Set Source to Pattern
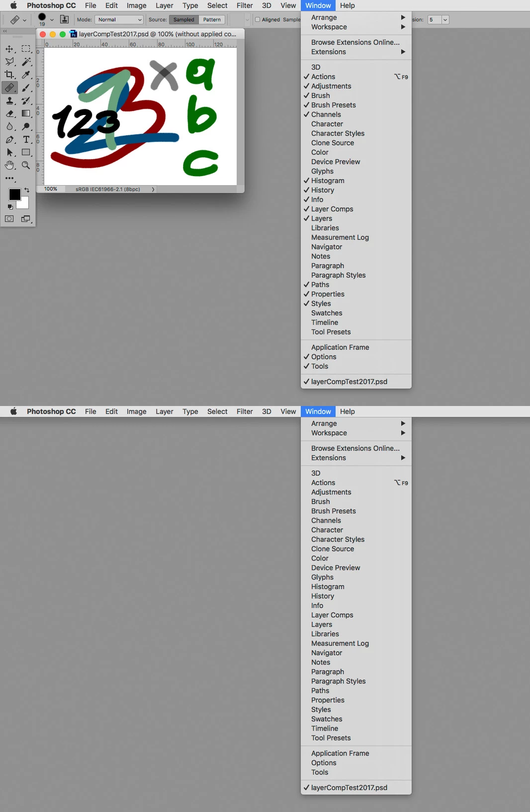Image resolution: width=530 pixels, height=812 pixels. coord(212,19)
